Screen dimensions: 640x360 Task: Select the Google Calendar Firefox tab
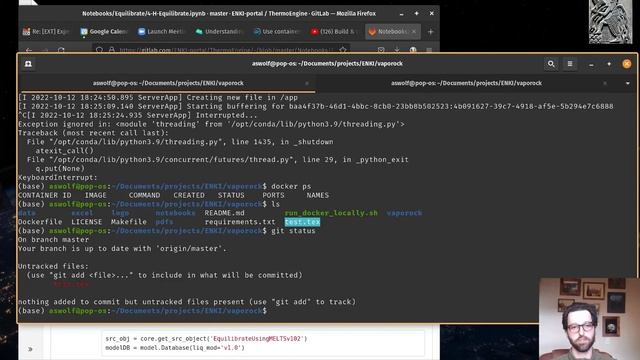[x=104, y=31]
